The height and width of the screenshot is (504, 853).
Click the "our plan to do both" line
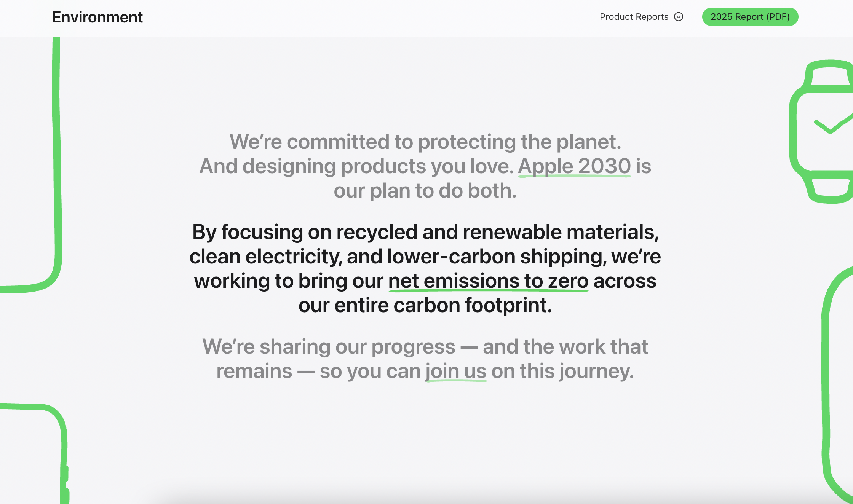pyautogui.click(x=425, y=191)
